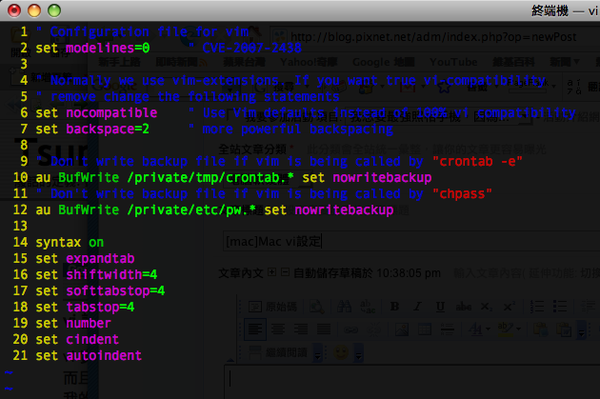This screenshot has height=399, width=600.
Task: Open 維基百科 bookmark in background browser
Action: click(x=513, y=62)
